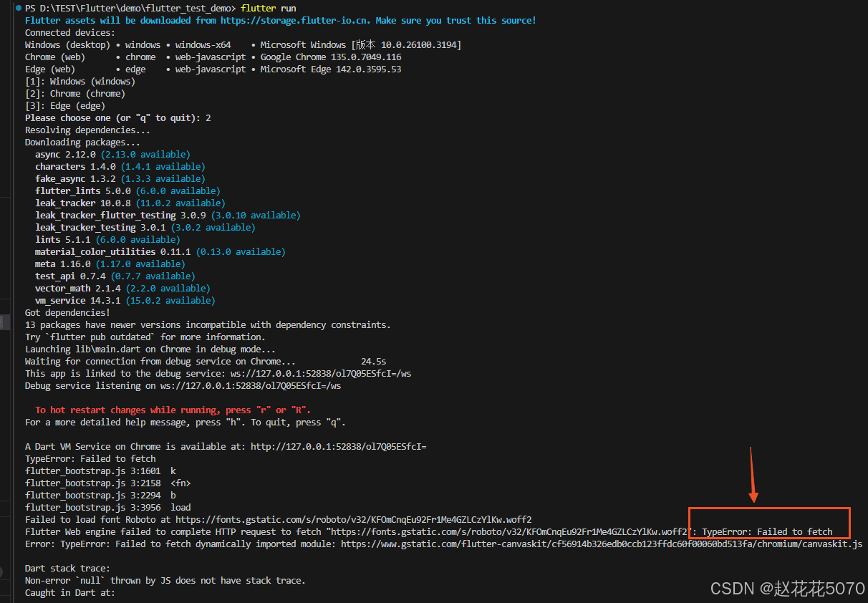Click the blue command decoration dot before PS prompt
This screenshot has height=603, width=868.
18,8
